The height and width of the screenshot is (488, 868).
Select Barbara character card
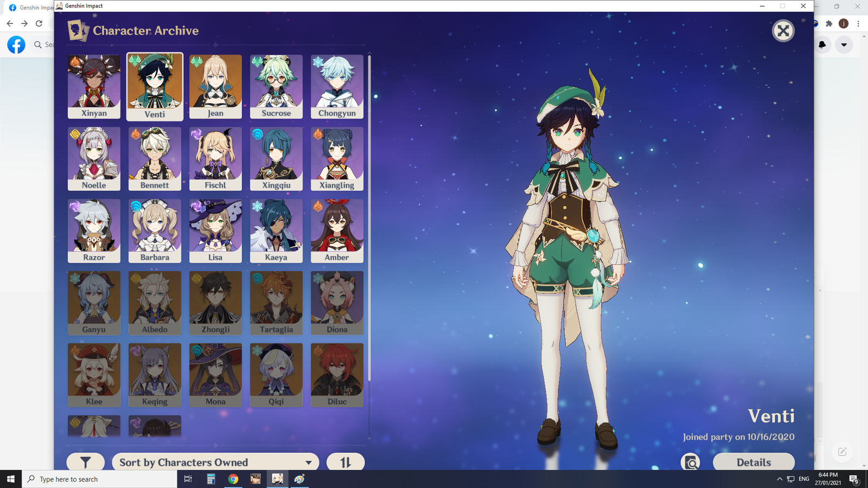[155, 231]
